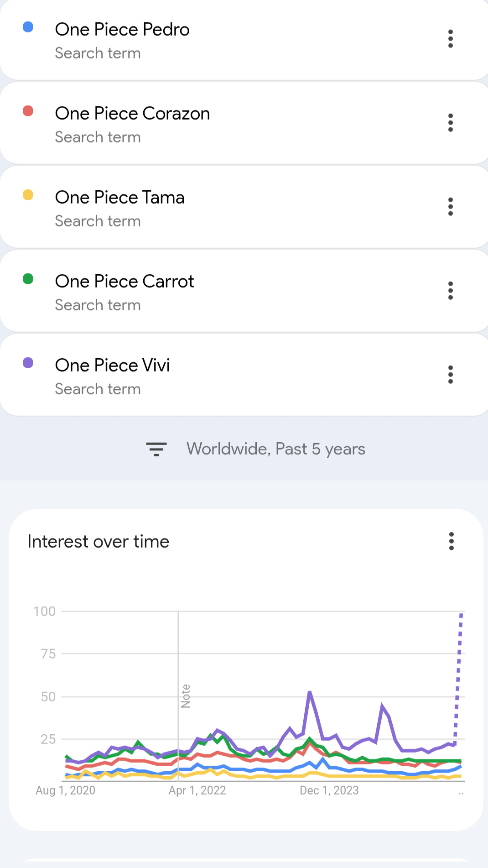This screenshot has height=868, width=488.
Task: Click the purple dot for Vivi
Action: [x=28, y=363]
